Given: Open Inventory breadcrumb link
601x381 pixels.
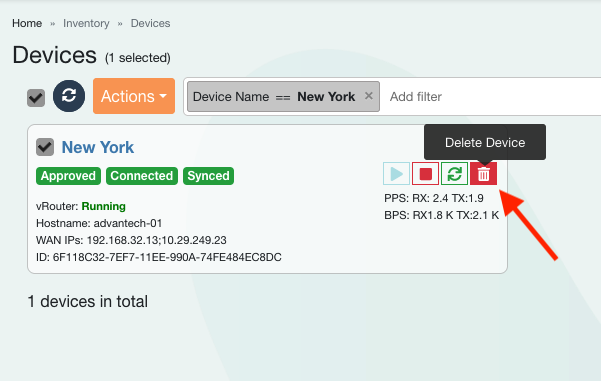Looking at the screenshot, I should 86,23.
